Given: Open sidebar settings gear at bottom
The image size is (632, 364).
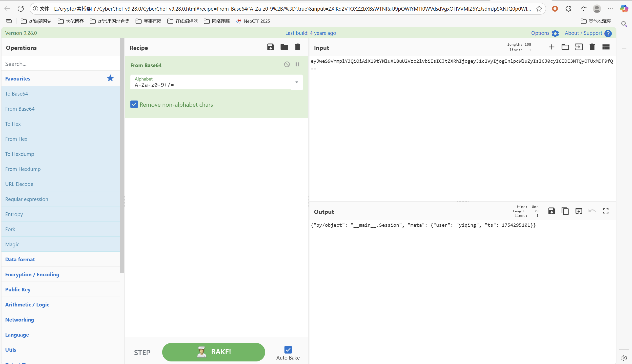Looking at the screenshot, I should 624,358.
